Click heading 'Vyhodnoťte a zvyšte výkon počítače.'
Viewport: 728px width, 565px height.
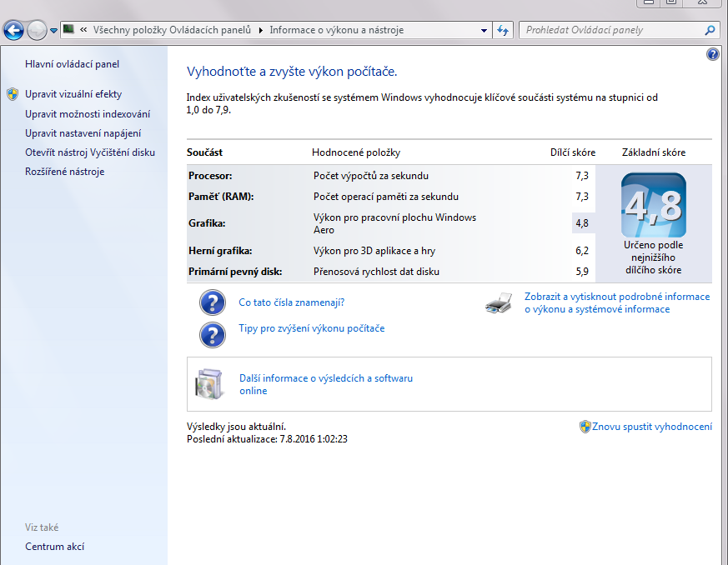292,72
